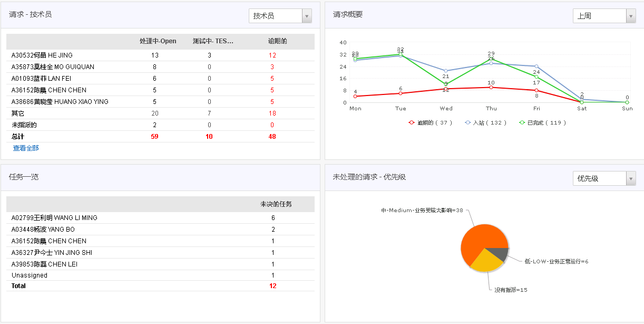
Task: Click total overdue count 48
Action: [272, 137]
